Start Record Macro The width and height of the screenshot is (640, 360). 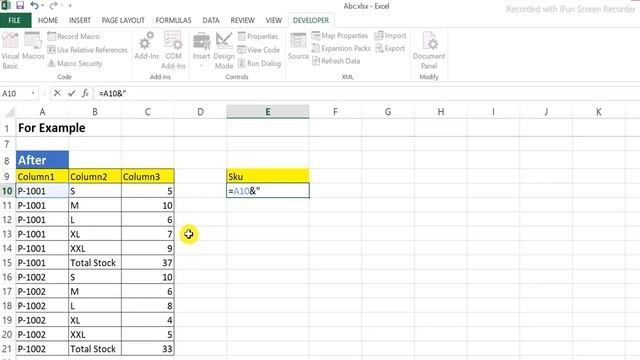pyautogui.click(x=73, y=36)
